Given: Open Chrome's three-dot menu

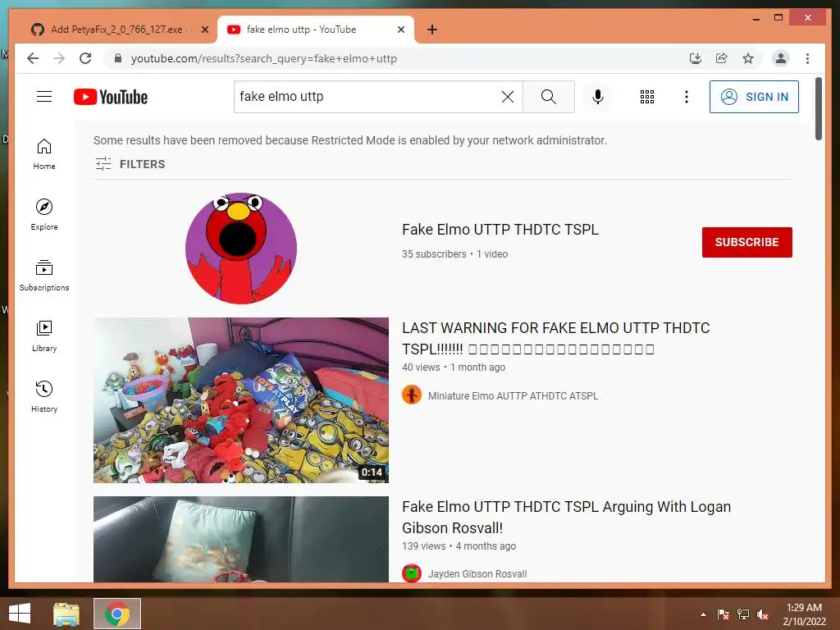Looking at the screenshot, I should pos(807,58).
